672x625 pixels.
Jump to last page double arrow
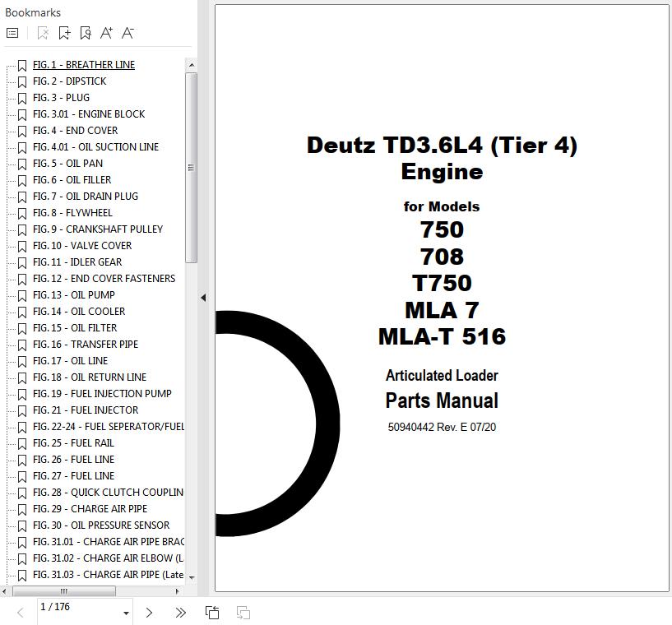point(180,613)
